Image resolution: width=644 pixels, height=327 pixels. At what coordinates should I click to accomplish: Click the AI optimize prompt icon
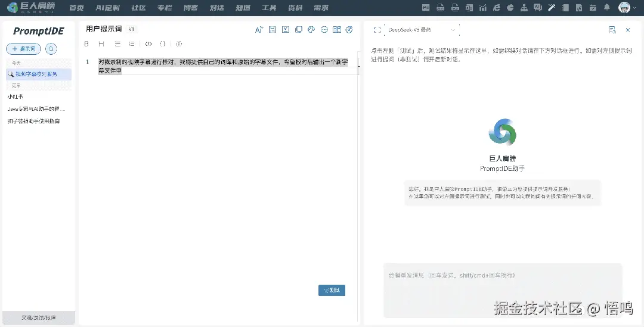(x=259, y=30)
